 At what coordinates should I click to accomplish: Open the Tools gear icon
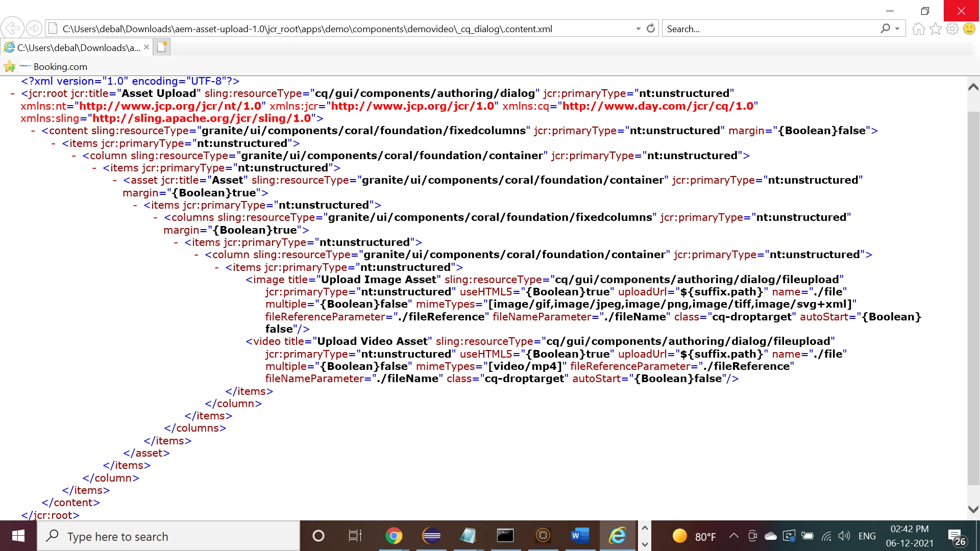[x=952, y=29]
